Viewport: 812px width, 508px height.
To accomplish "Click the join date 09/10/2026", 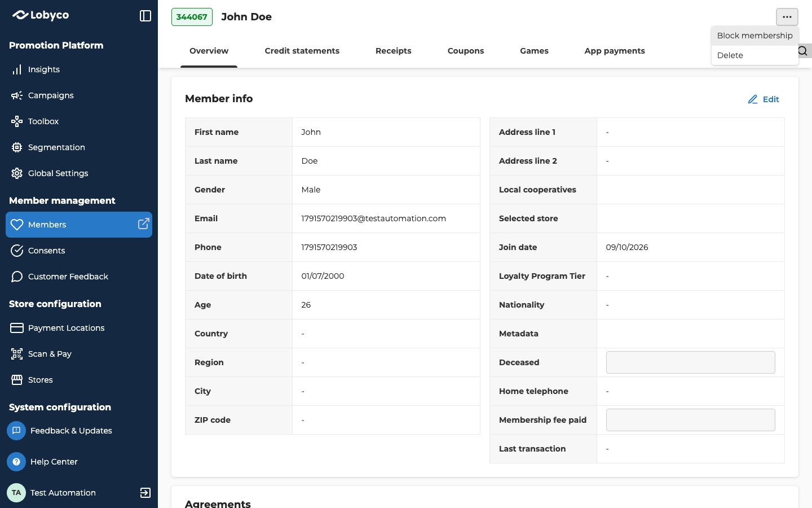I will pyautogui.click(x=627, y=247).
